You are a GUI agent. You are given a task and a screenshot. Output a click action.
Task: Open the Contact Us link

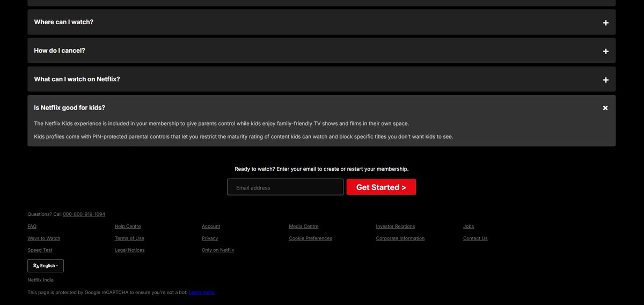pyautogui.click(x=475, y=238)
